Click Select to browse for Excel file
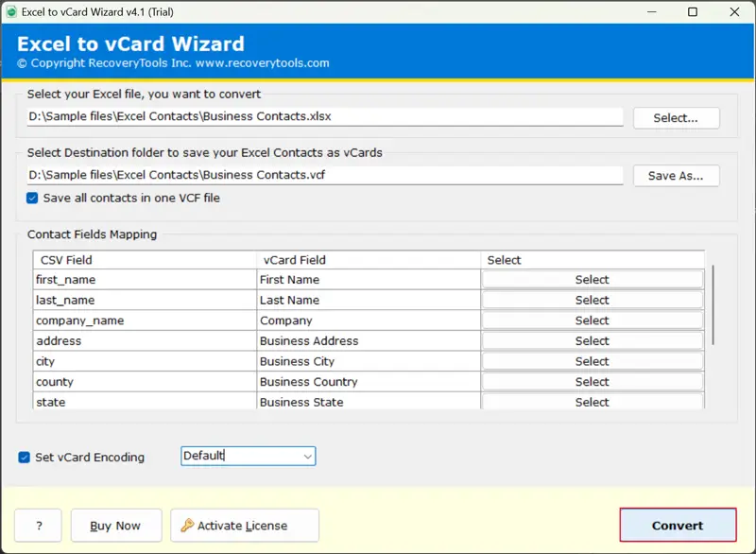Screen dimensions: 756x554 (676, 118)
